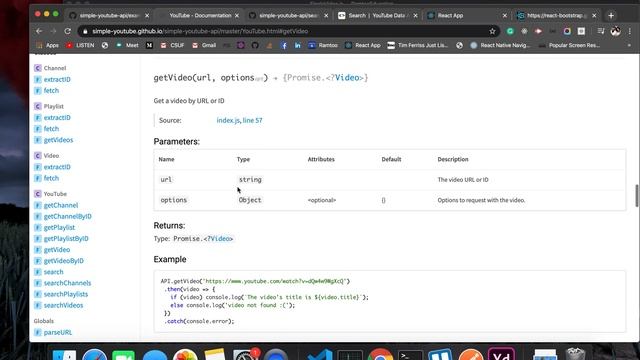The image size is (640, 360).
Task: Open a new tab with the plus button
Action: (611, 16)
